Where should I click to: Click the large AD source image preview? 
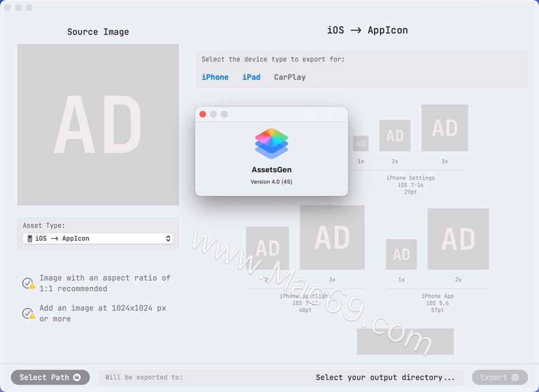click(x=98, y=124)
